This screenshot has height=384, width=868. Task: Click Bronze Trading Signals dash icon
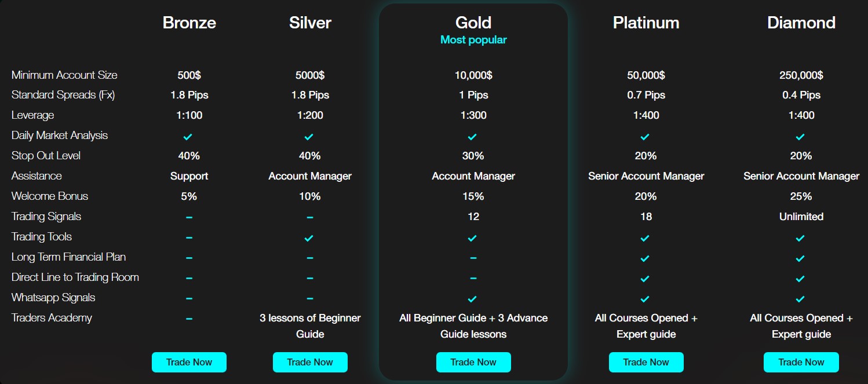click(189, 217)
